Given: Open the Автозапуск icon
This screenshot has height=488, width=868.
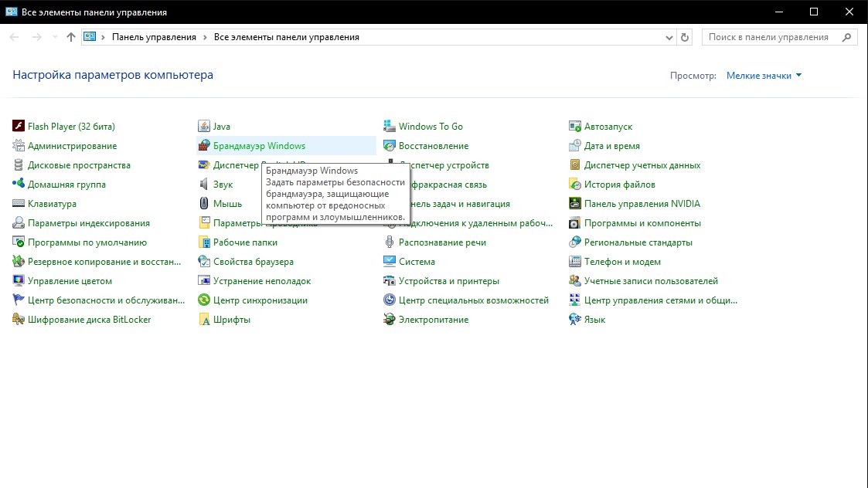Looking at the screenshot, I should point(574,126).
